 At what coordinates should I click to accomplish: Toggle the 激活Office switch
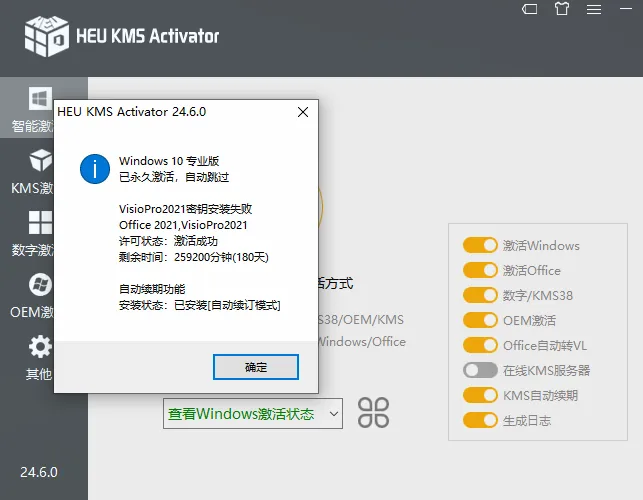pos(480,270)
